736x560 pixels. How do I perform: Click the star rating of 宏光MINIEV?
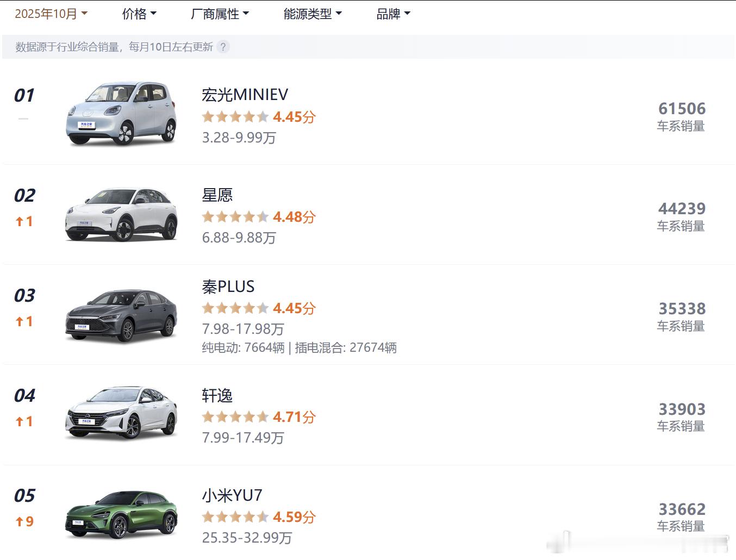click(235, 116)
